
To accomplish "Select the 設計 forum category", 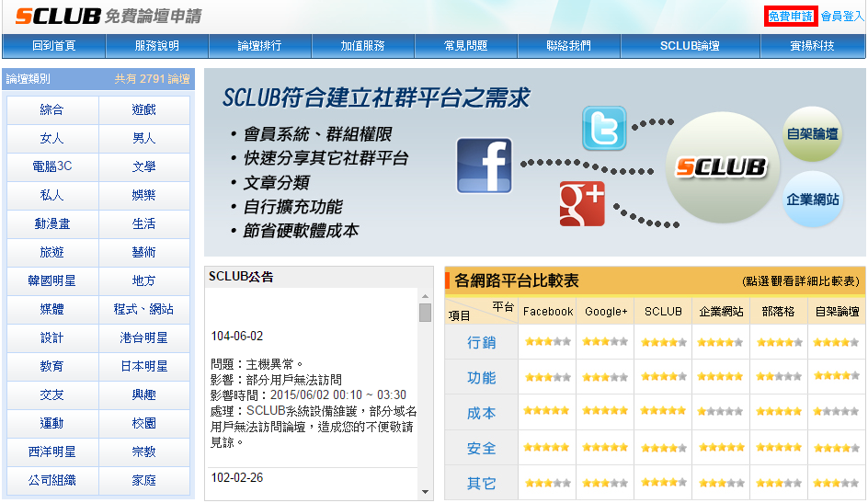I will click(x=52, y=338).
